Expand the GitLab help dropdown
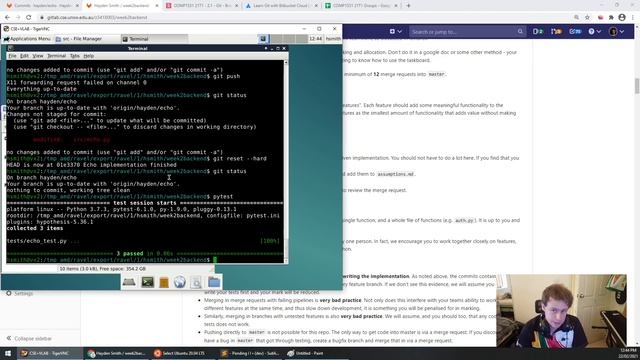The height and width of the screenshot is (360, 640). 594,31
